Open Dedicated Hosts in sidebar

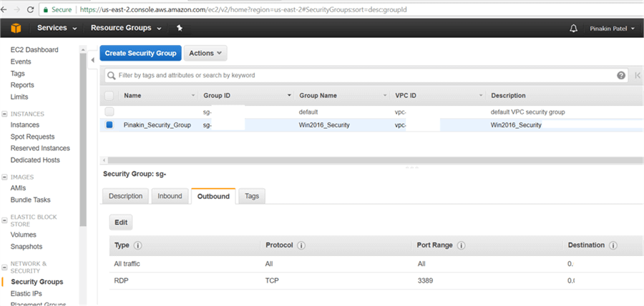35,160
